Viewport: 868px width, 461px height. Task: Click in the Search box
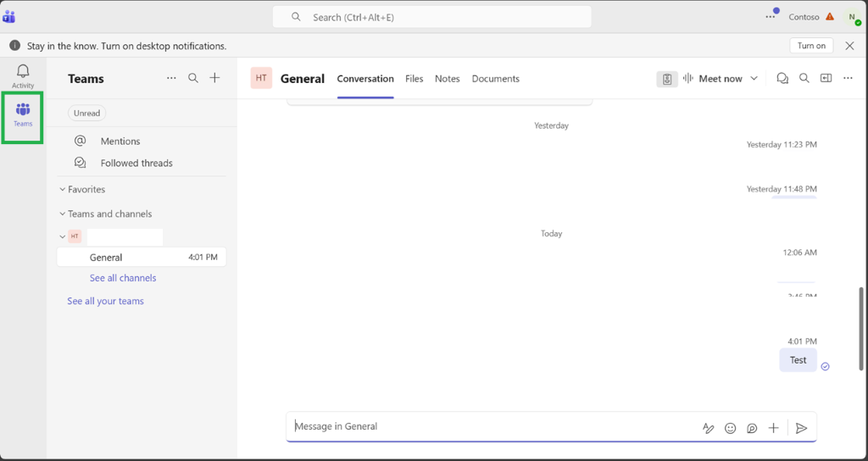click(431, 17)
